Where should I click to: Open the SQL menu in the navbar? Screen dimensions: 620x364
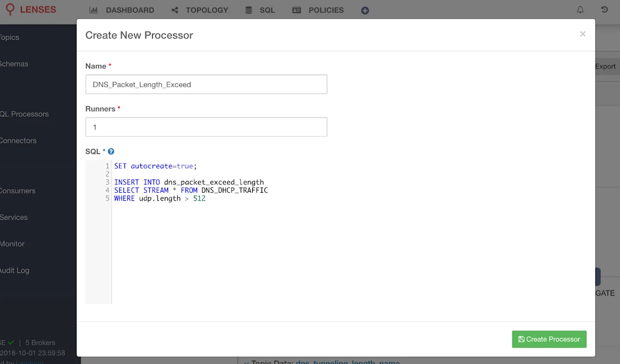[260, 10]
